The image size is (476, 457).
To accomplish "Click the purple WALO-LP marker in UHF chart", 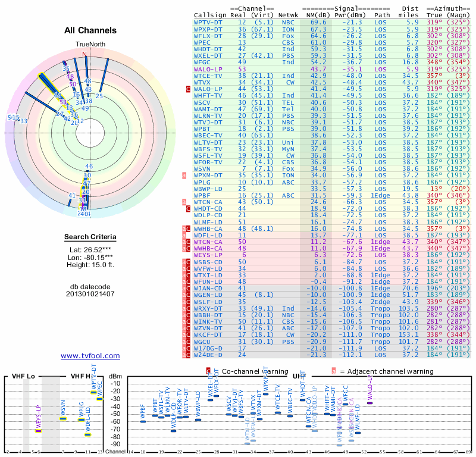I will [x=369, y=403].
